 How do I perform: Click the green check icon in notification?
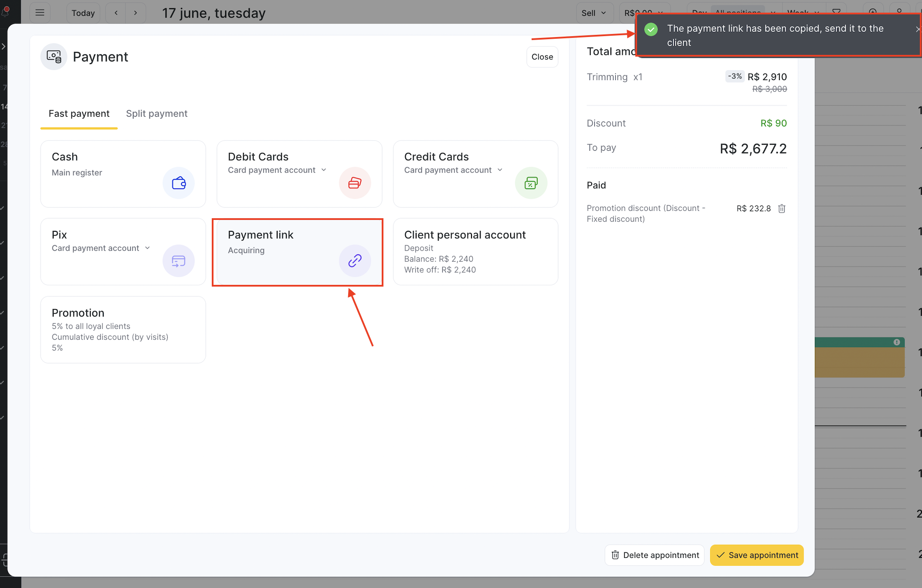coord(651,30)
